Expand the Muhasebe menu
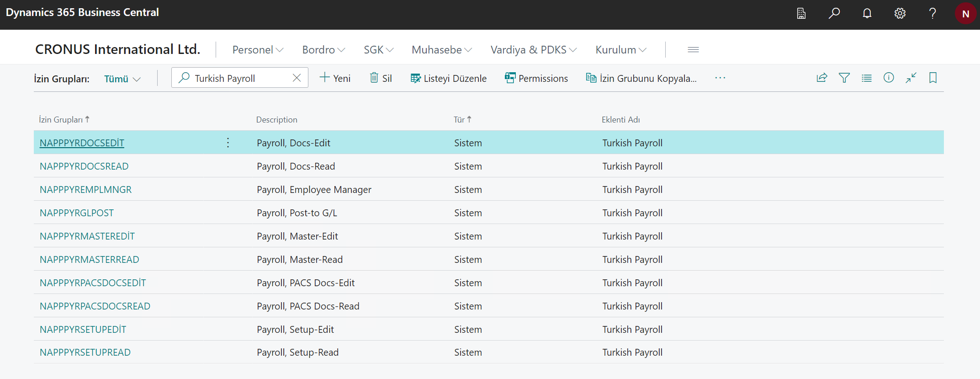This screenshot has height=379, width=980. pos(442,50)
